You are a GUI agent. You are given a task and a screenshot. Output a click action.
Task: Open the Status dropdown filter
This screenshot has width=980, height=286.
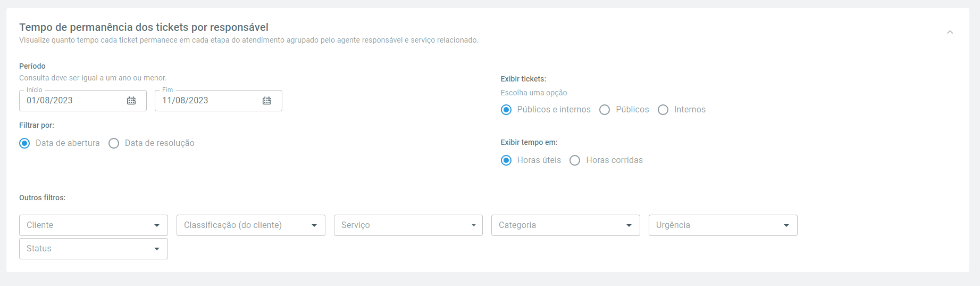(x=94, y=249)
